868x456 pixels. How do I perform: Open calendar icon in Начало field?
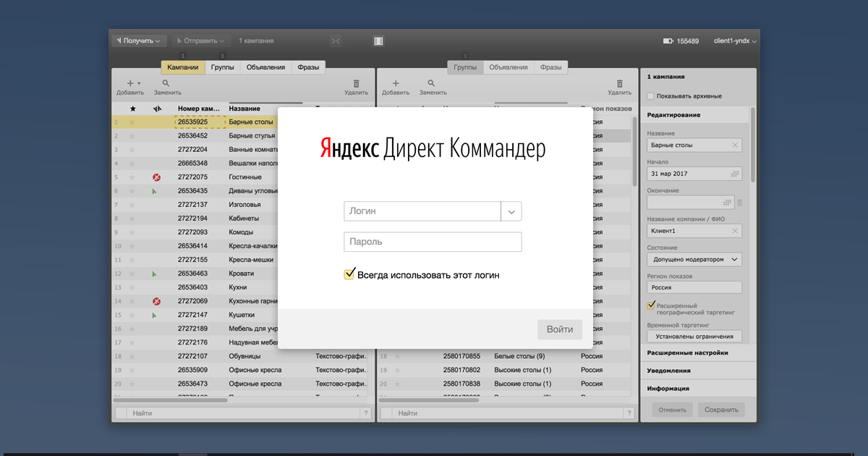[736, 174]
